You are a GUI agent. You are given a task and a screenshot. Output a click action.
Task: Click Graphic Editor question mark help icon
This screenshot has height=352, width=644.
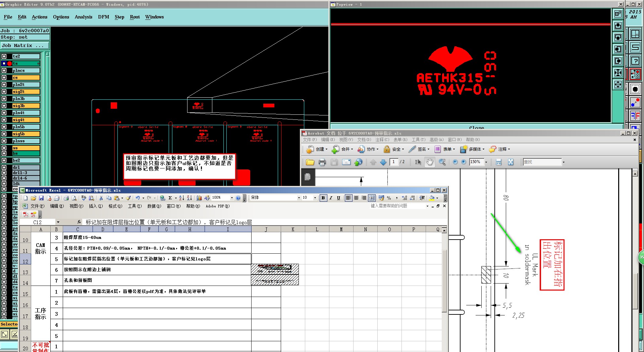pos(635,61)
